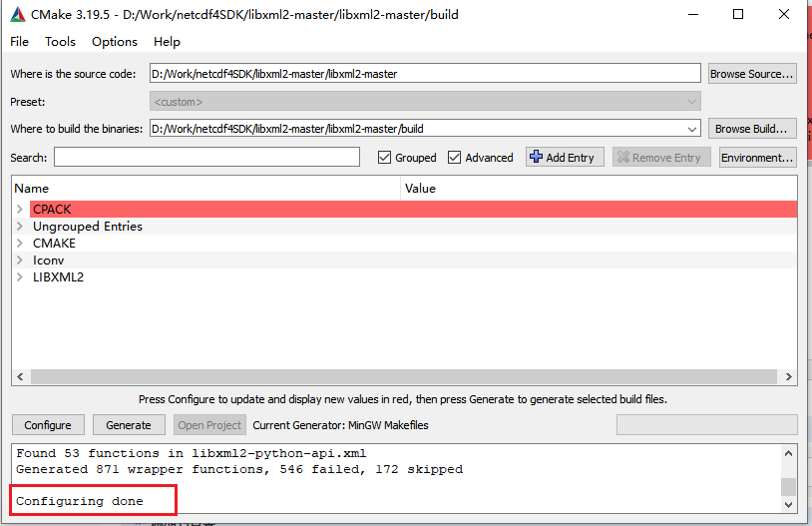This screenshot has height=526, width=812.
Task: Toggle the Advanced checkbox
Action: tap(454, 158)
